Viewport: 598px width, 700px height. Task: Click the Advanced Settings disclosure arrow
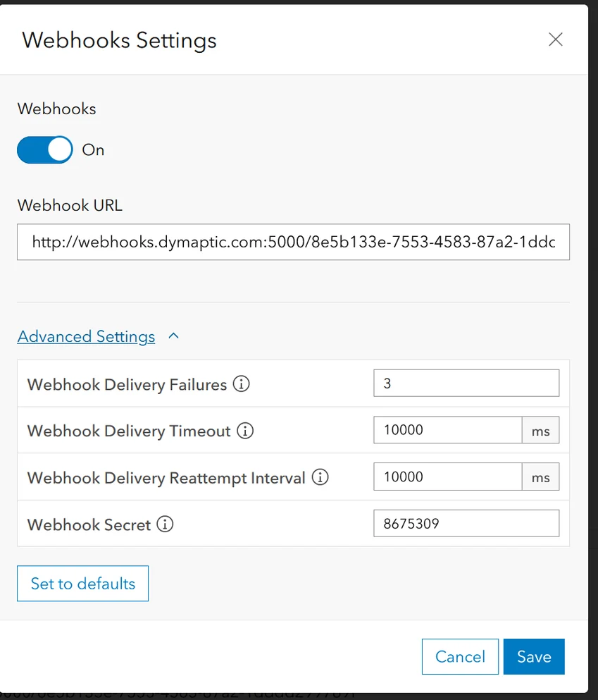(173, 336)
